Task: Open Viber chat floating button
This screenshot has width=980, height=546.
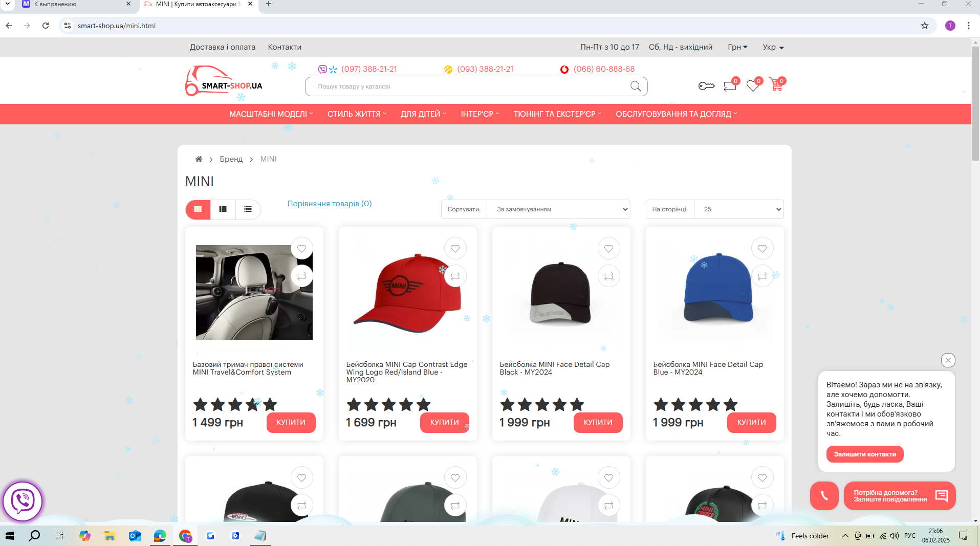Action: click(x=23, y=501)
